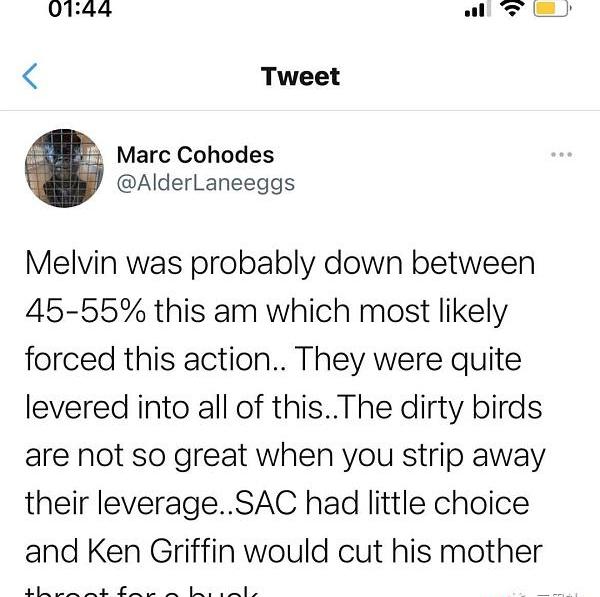Tap the yellow battery indicator icon

tap(553, 8)
